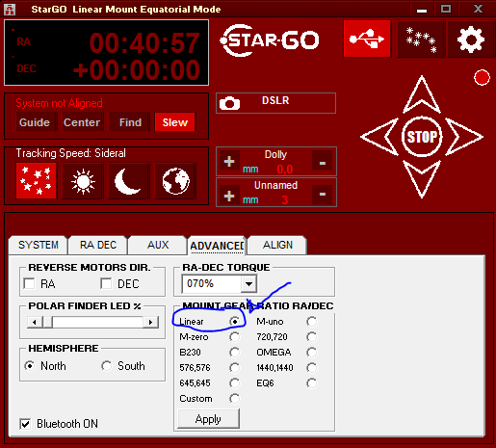Open RA-DEC torque dropdown arrow

248,284
